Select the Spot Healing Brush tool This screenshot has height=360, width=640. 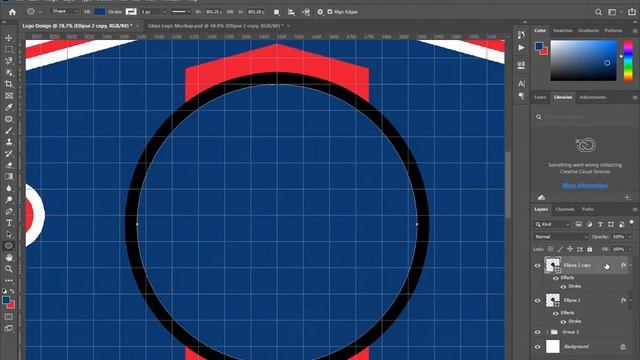(x=9, y=119)
